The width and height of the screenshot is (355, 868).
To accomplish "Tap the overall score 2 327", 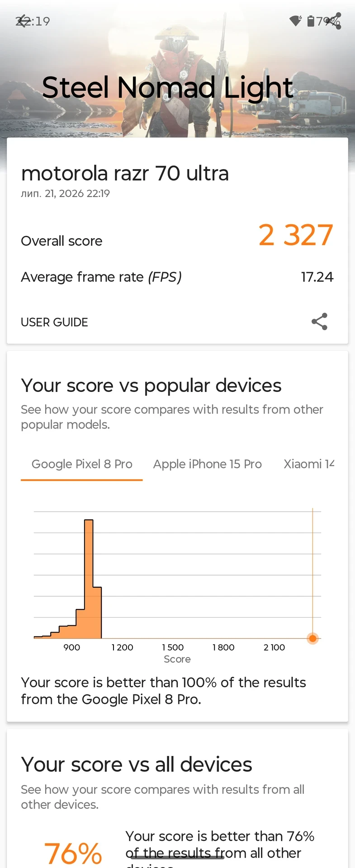I will click(x=296, y=236).
